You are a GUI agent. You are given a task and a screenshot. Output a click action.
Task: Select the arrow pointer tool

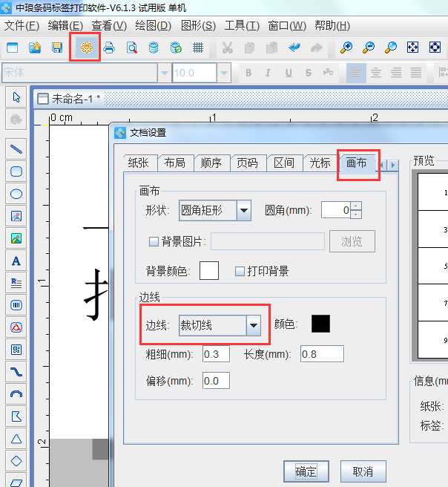pyautogui.click(x=16, y=97)
